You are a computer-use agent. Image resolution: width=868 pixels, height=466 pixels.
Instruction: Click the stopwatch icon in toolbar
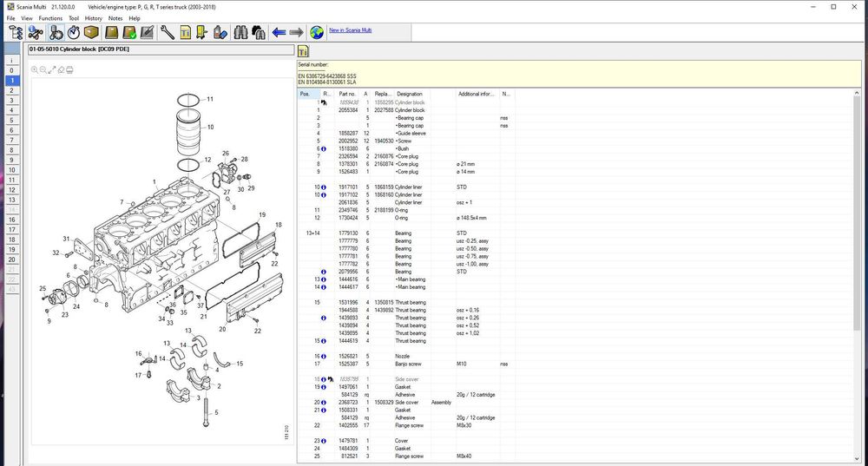(x=73, y=33)
